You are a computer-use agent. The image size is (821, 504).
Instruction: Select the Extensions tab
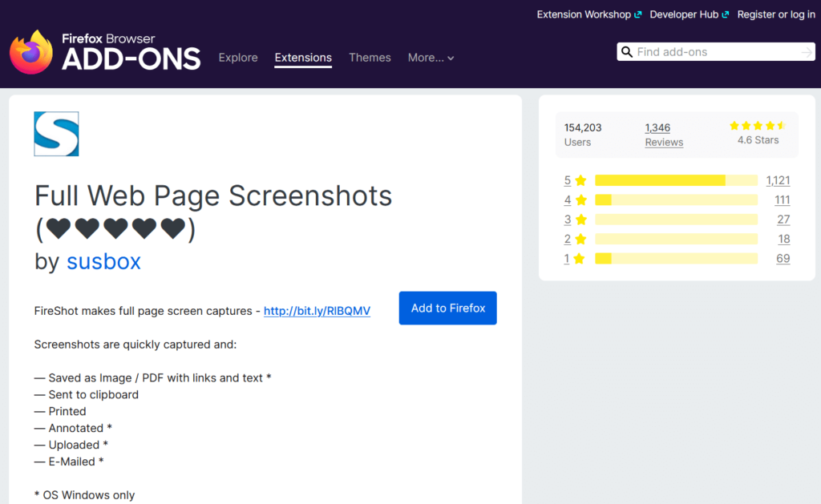(303, 58)
